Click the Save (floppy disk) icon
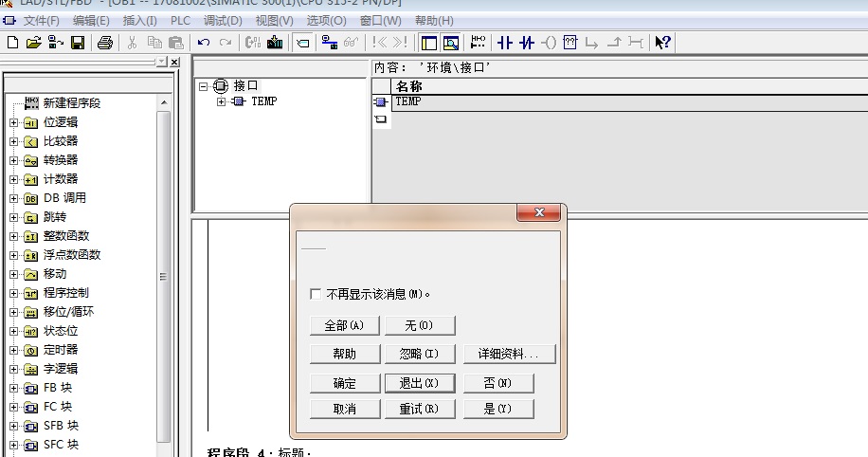The height and width of the screenshot is (457, 868). coord(78,43)
